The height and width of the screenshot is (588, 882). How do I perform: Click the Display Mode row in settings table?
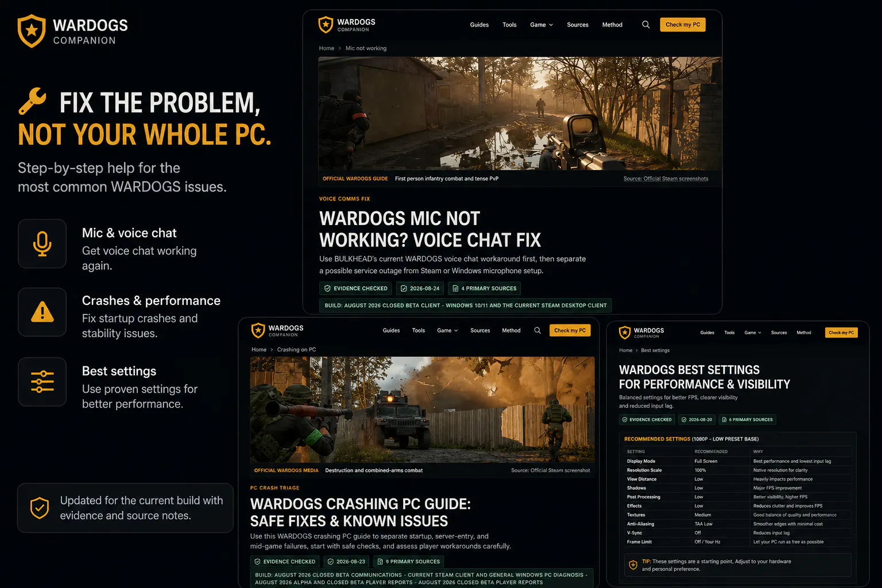(738, 461)
